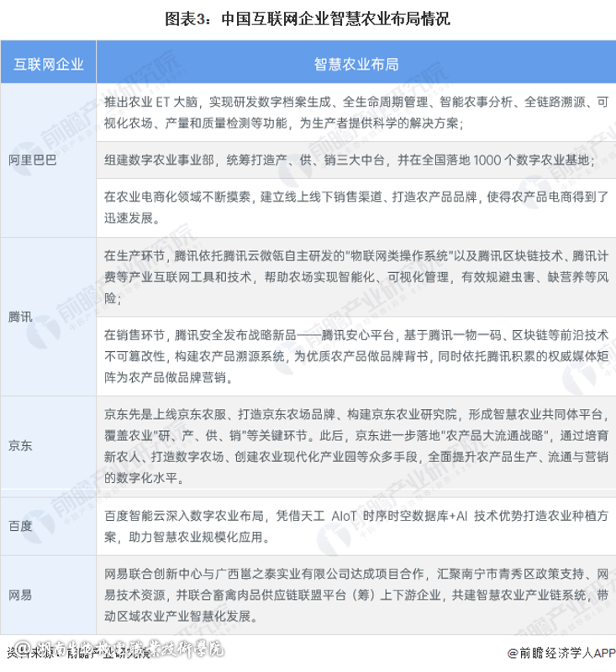Select the cell starting 推出农业 ET 大脑

point(356,113)
